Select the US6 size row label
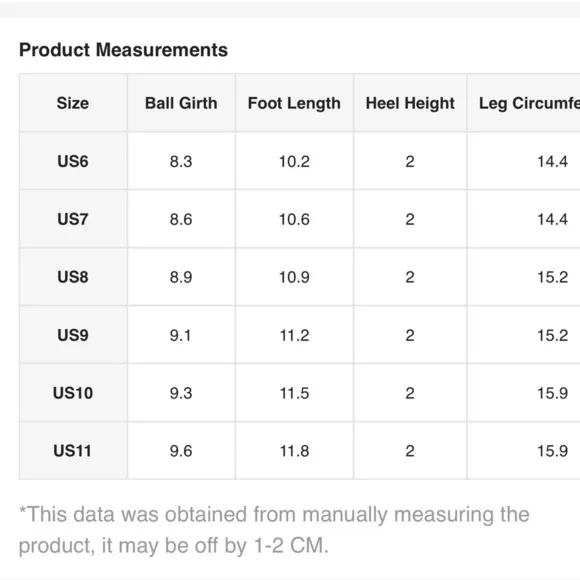 tap(73, 161)
